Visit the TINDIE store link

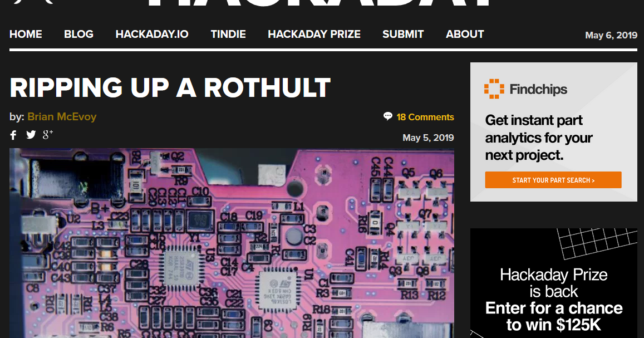[228, 34]
